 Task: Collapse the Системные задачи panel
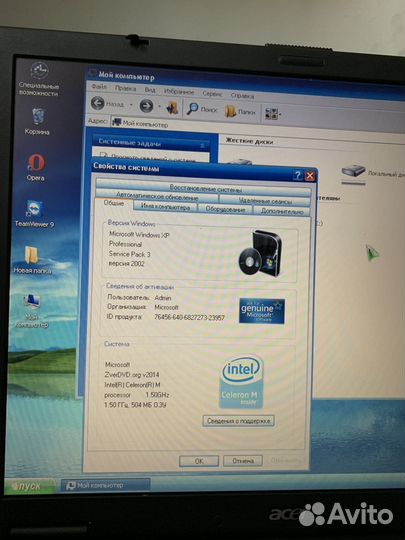point(202,146)
